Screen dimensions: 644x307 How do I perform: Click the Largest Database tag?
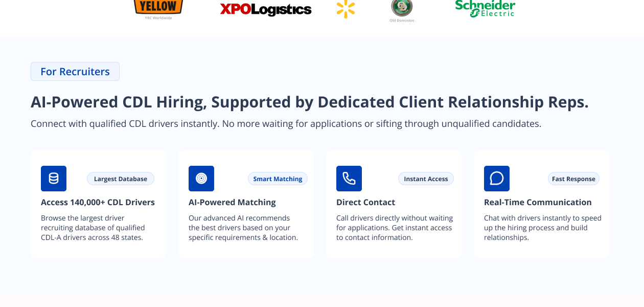click(121, 179)
